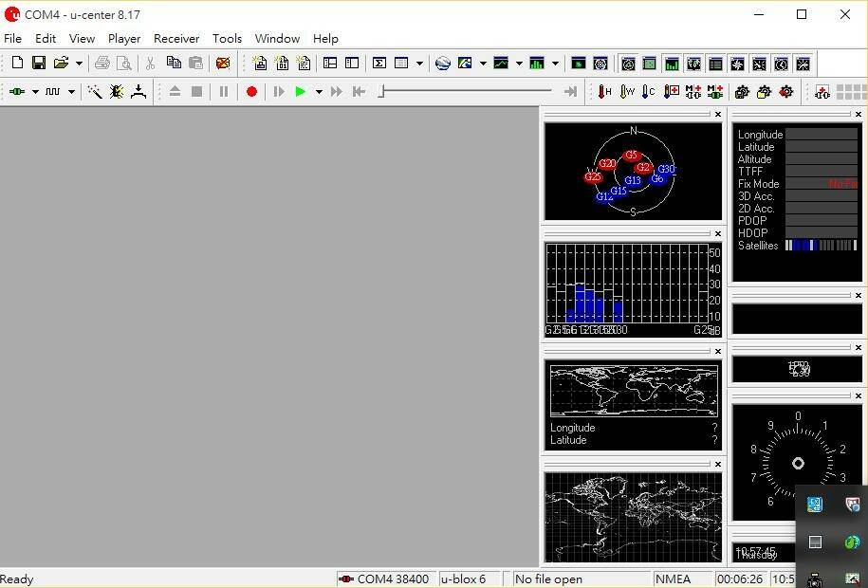Toggle the last docking window button in toolbar
868x588 pixels.
(803, 64)
